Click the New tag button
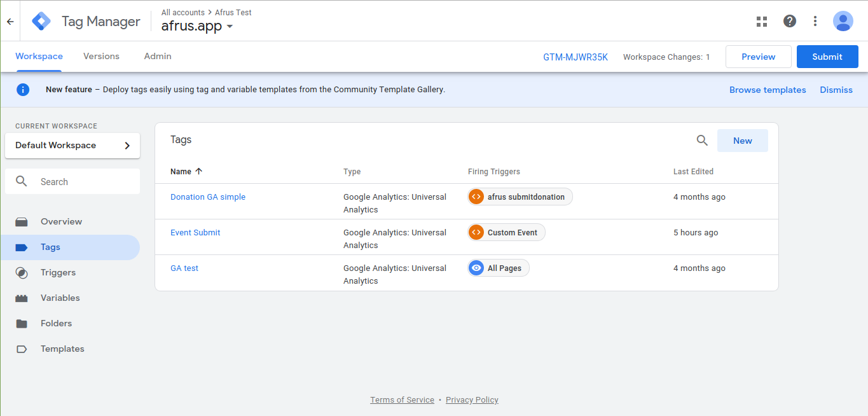This screenshot has height=416, width=868. (x=743, y=141)
